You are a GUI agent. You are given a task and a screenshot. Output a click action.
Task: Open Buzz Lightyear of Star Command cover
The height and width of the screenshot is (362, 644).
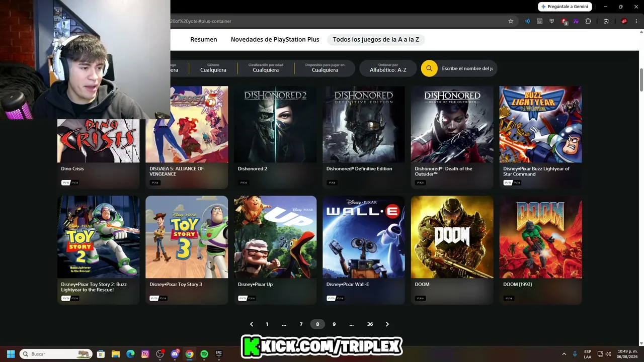(540, 124)
